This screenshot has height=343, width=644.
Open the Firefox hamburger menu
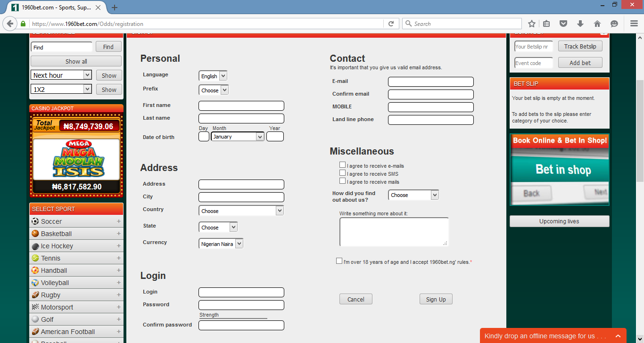coord(634,24)
